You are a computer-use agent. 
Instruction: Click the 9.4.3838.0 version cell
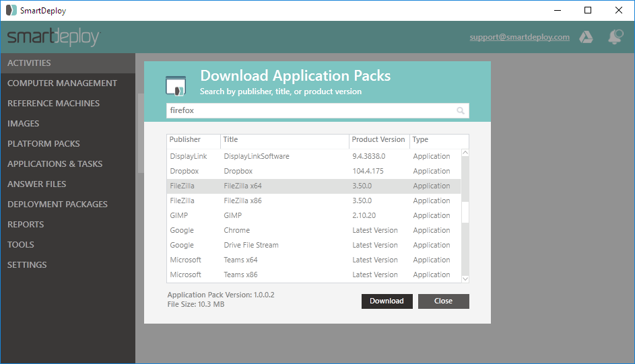[368, 157]
